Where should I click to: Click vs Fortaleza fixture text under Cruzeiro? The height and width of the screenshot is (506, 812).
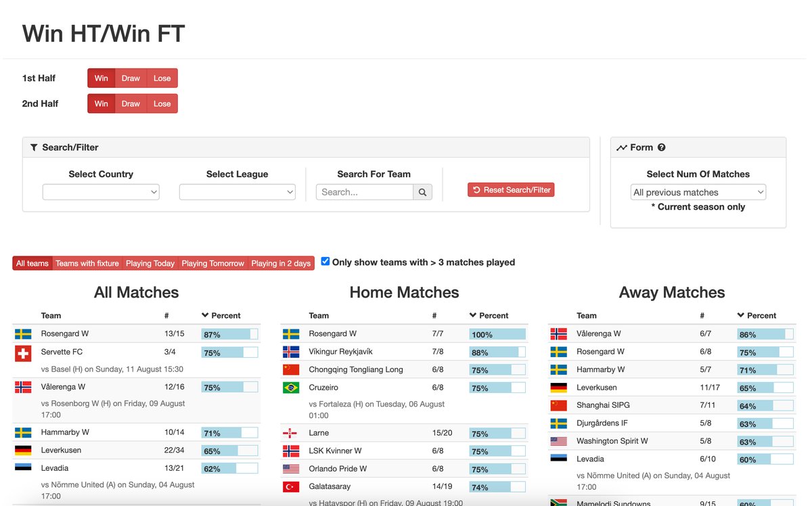pos(377,409)
